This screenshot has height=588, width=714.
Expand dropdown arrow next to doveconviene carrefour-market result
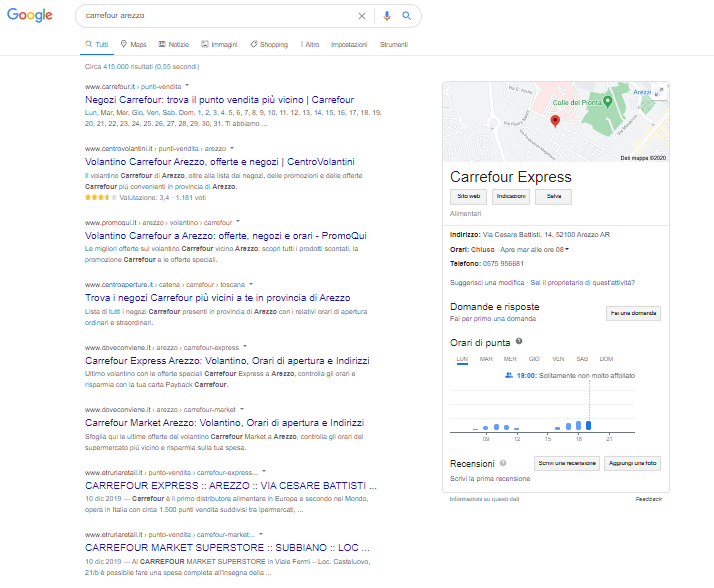tap(242, 409)
